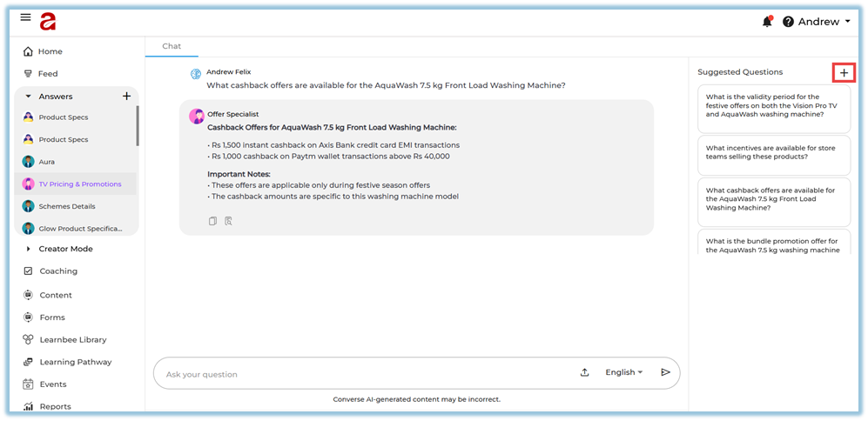
Task: Expand the Creator Mode section
Action: pyautogui.click(x=28, y=249)
